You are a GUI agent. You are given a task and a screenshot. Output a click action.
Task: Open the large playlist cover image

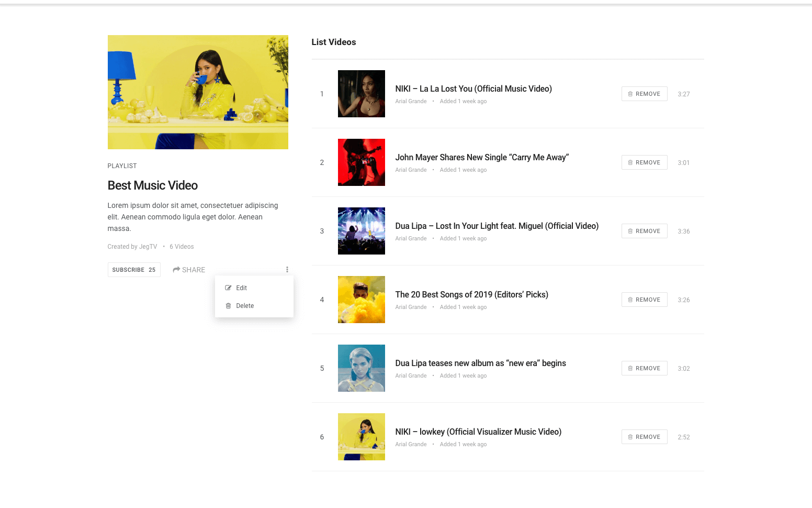(198, 92)
